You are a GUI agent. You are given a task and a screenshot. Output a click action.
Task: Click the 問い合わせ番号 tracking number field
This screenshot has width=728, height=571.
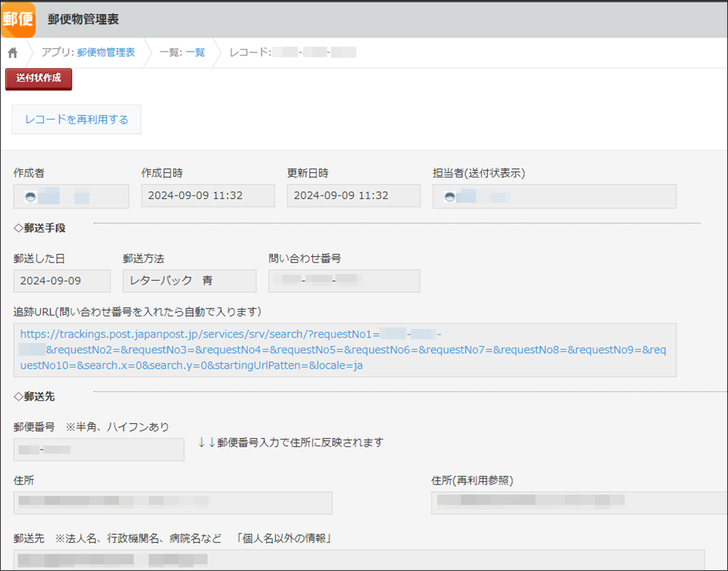(344, 281)
